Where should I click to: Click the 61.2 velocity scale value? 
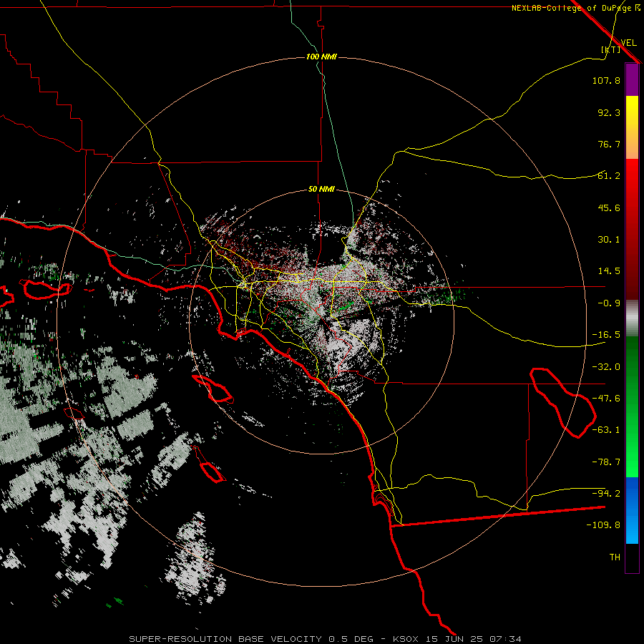609,176
